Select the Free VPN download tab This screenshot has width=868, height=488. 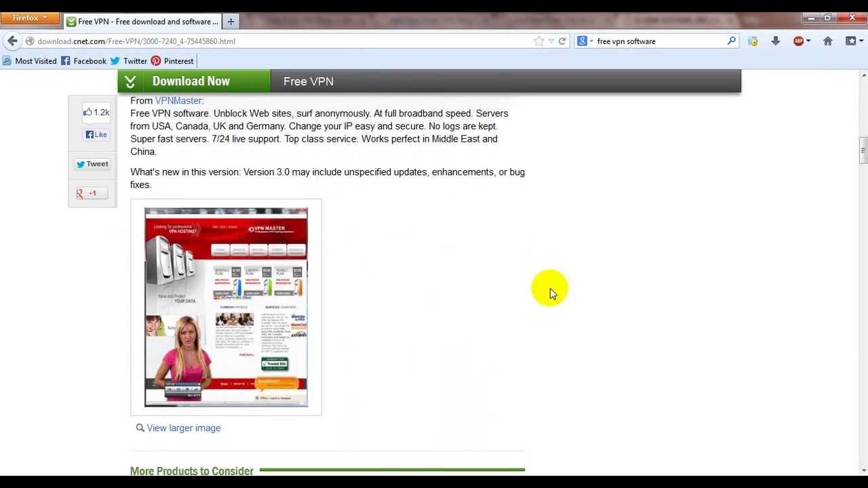[142, 22]
